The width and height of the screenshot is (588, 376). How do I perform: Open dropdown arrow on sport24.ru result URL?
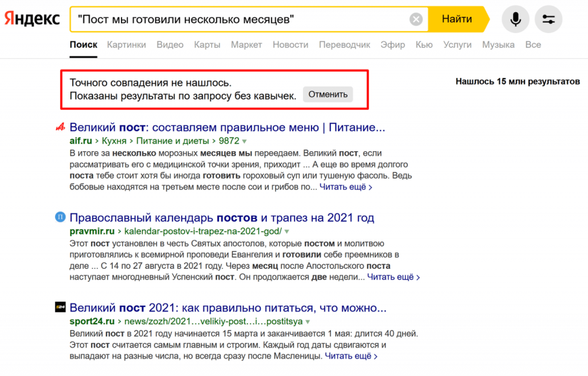click(x=306, y=321)
